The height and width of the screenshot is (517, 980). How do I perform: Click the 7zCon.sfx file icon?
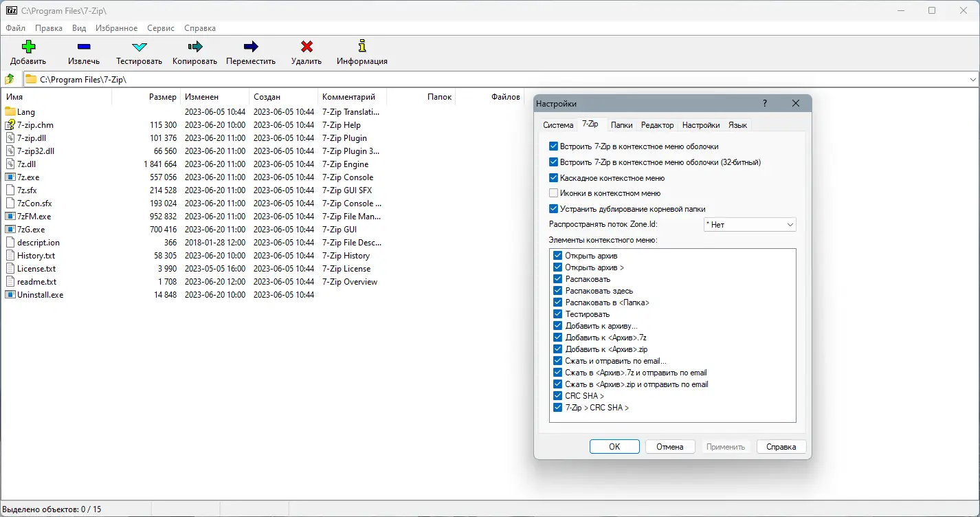pyautogui.click(x=10, y=203)
